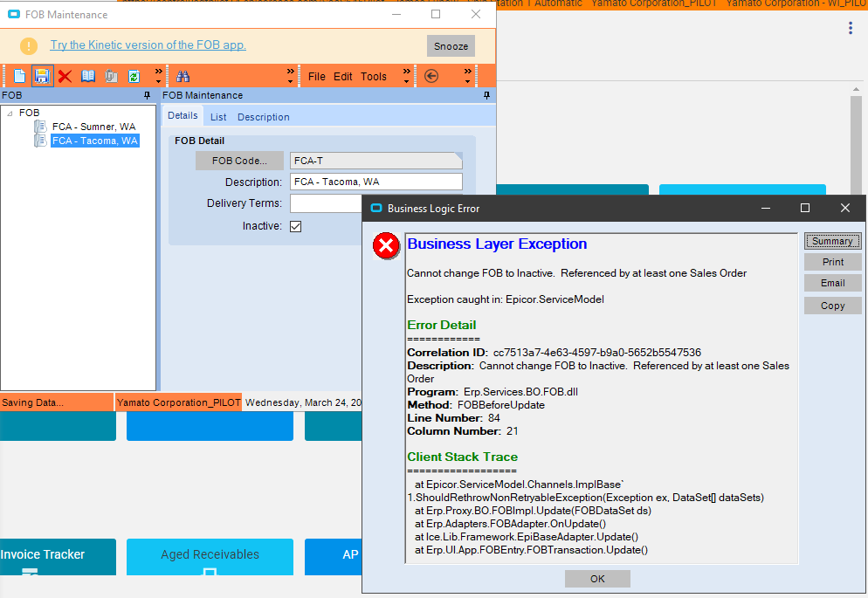The width and height of the screenshot is (868, 598).
Task: Switch to the Description tab
Action: pos(264,117)
